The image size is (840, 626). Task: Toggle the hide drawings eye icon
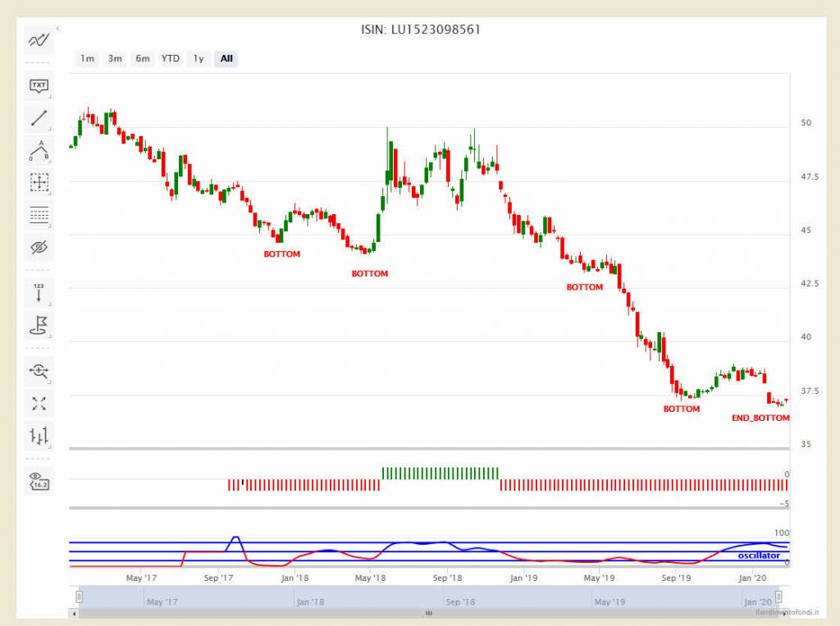point(39,247)
